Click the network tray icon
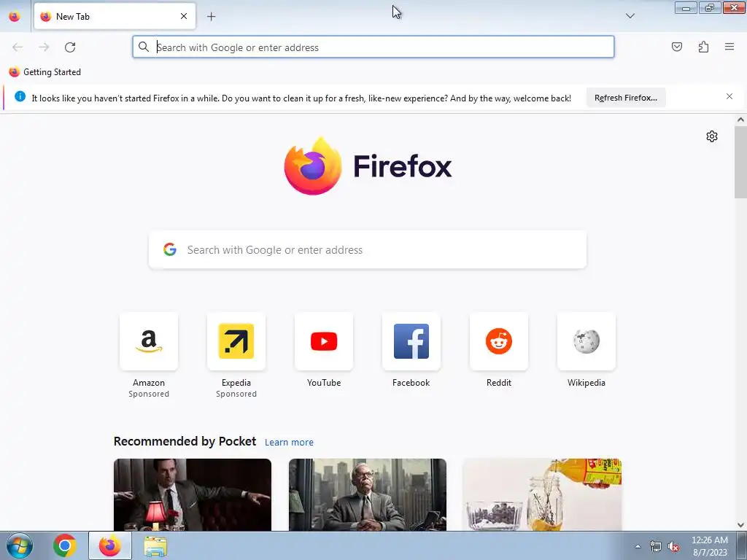 click(x=656, y=547)
